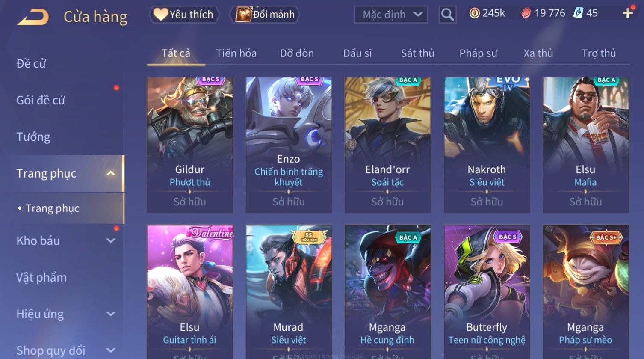
Task: Tap the red ruby currency icon
Action: click(526, 14)
